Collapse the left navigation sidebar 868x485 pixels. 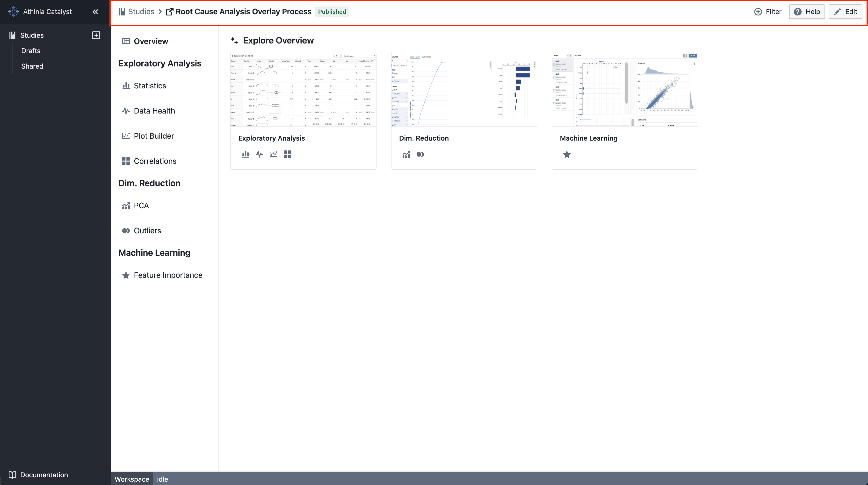[95, 11]
